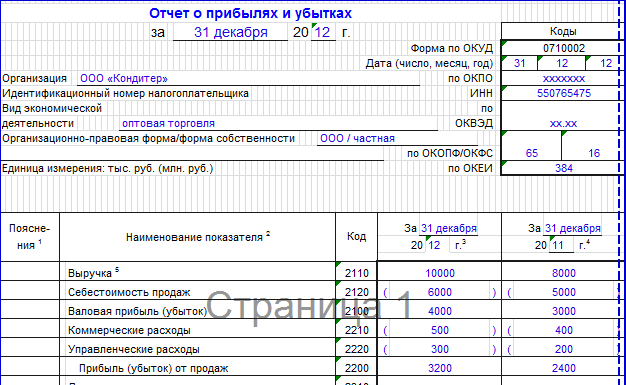Select the "Форма по ОКУД" label
Screen dimensions: 626x385
452,48
